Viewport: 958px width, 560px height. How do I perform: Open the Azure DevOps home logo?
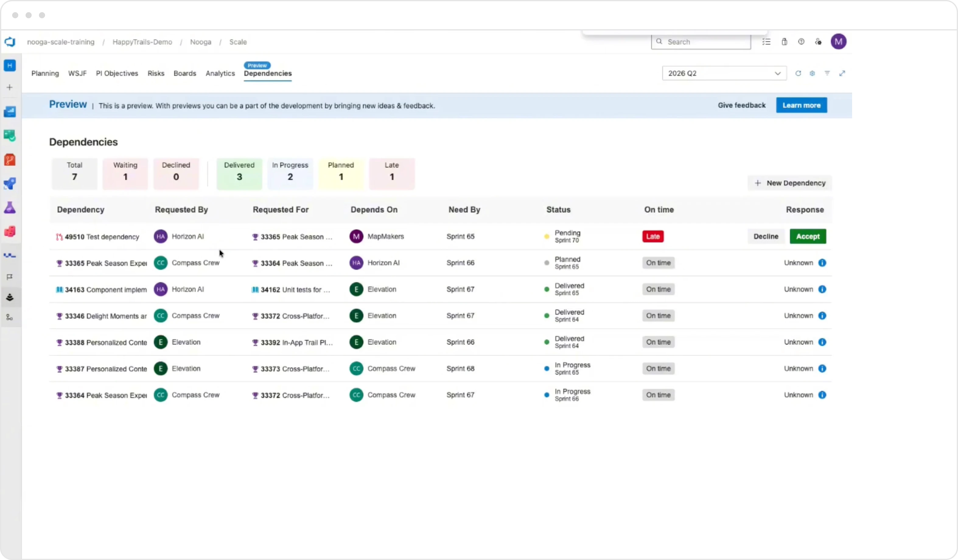click(x=10, y=42)
